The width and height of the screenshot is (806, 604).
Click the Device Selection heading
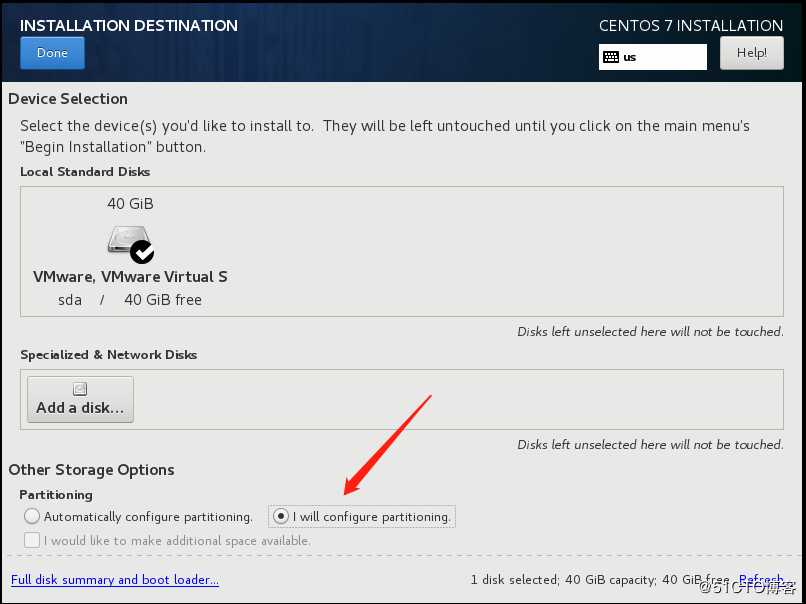point(68,99)
